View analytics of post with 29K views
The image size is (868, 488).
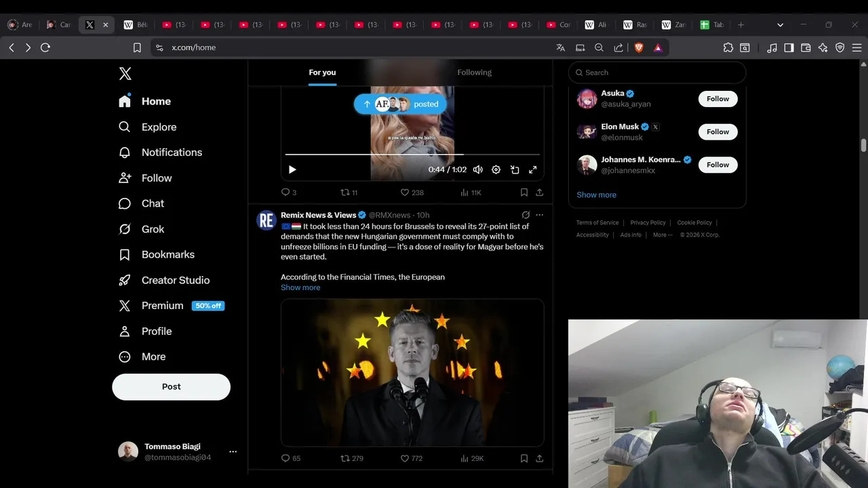pyautogui.click(x=471, y=458)
